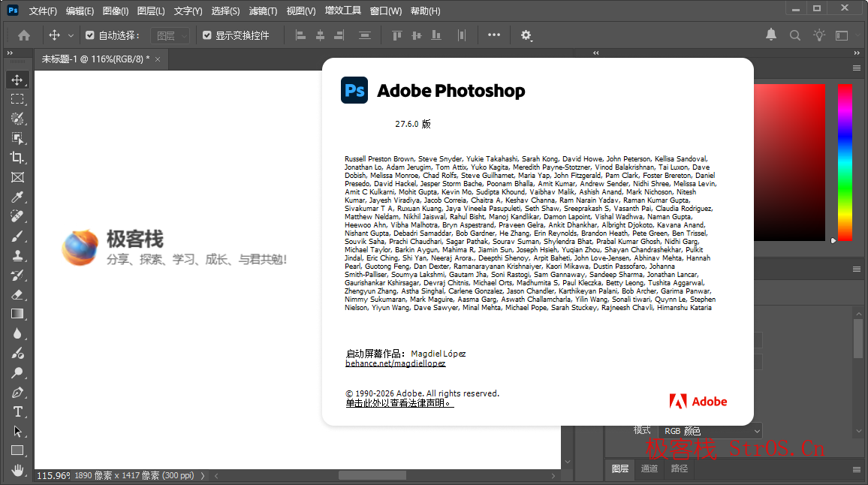Select the Horizontal Type tool
The width and height of the screenshot is (868, 485).
[x=17, y=412]
